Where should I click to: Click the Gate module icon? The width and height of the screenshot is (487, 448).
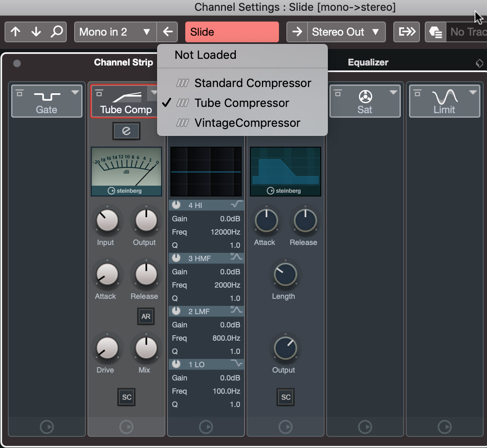pyautogui.click(x=46, y=97)
